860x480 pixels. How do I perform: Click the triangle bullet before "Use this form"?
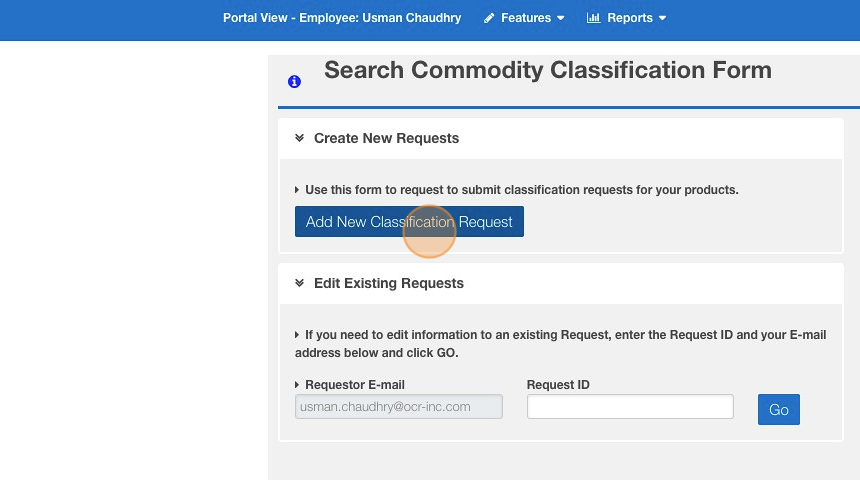coord(297,190)
